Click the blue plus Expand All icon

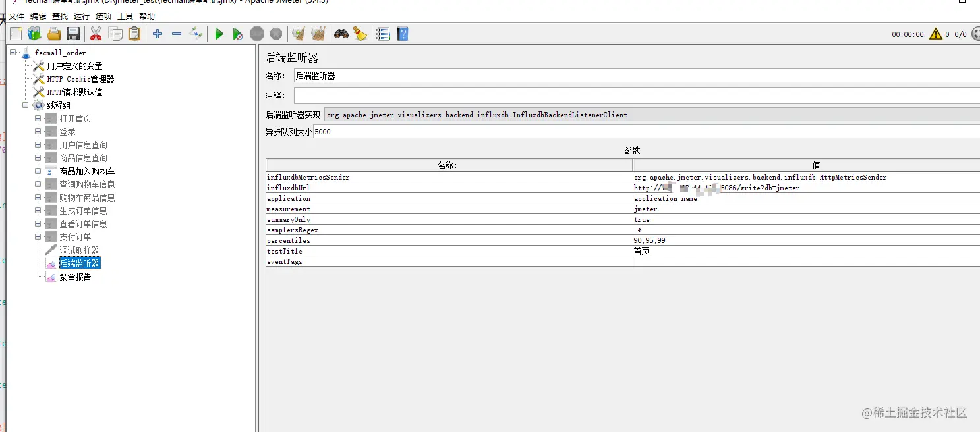tap(158, 34)
